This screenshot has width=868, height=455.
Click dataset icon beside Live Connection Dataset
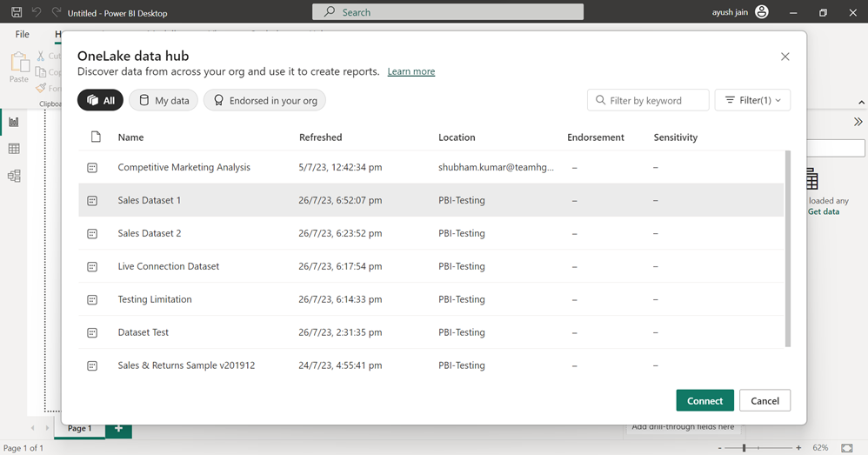(x=92, y=266)
